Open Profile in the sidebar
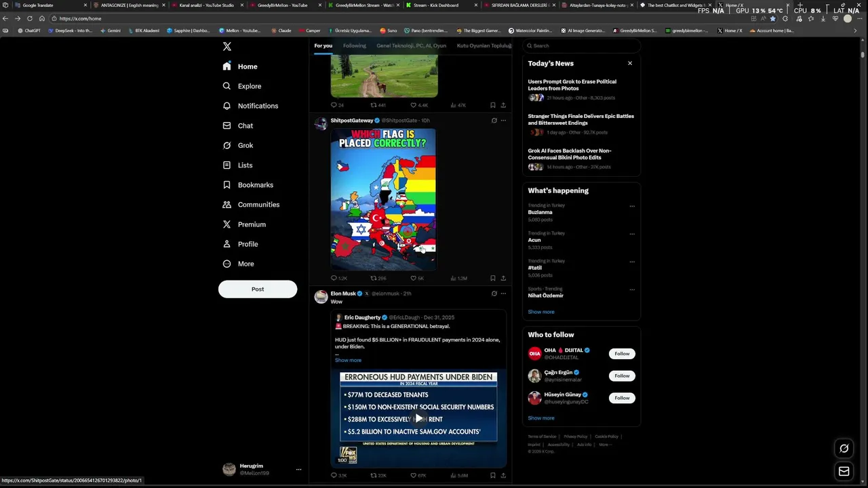 click(240, 244)
